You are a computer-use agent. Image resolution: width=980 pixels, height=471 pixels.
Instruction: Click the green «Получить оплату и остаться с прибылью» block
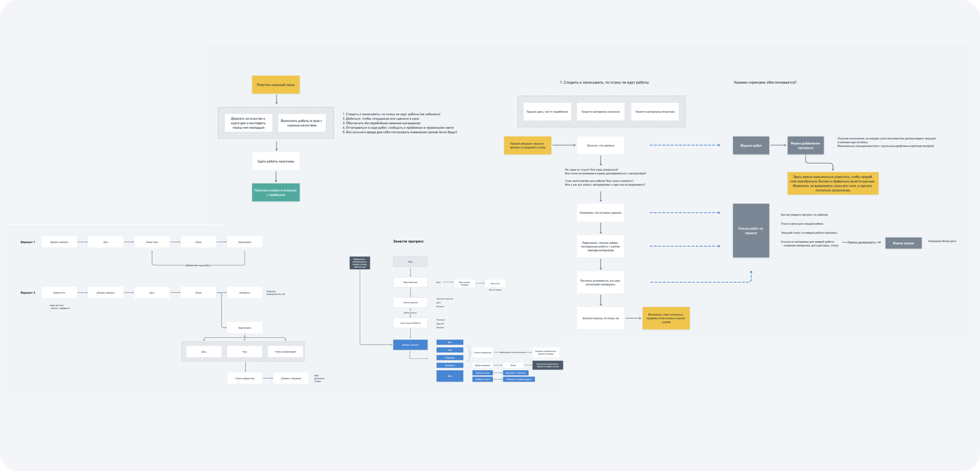click(x=276, y=192)
